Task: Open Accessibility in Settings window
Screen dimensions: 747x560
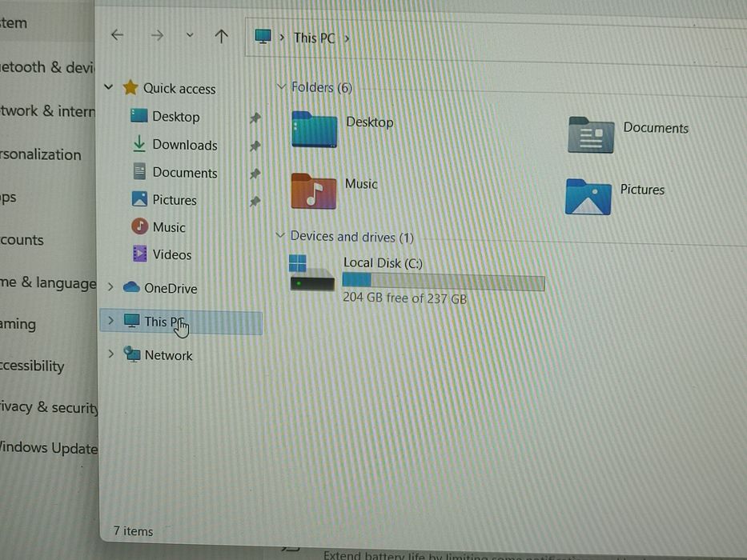Action: coord(32,366)
